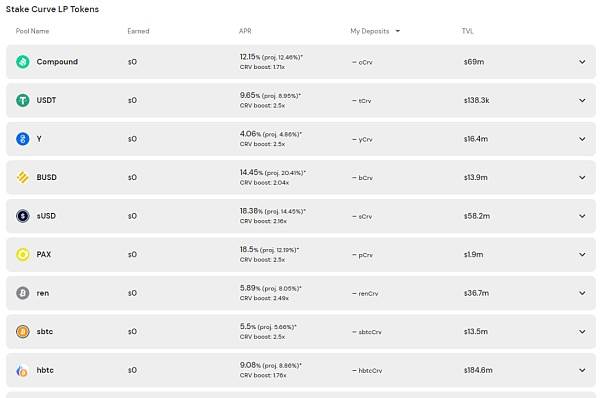
Task: Click the Earned column header
Action: point(138,31)
